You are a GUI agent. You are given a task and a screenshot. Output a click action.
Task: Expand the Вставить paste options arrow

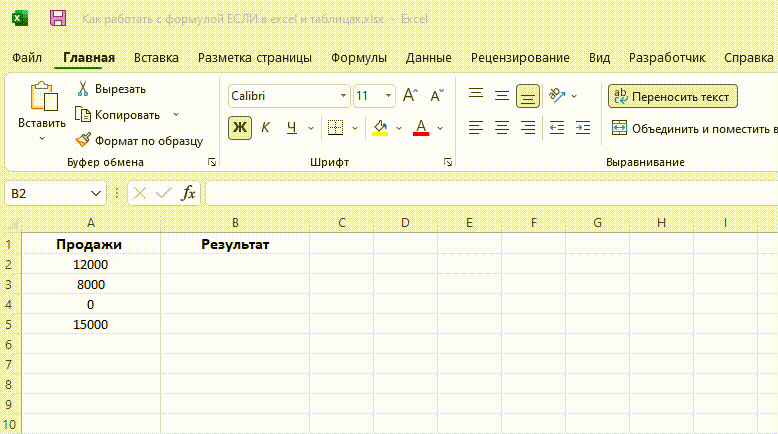click(42, 138)
